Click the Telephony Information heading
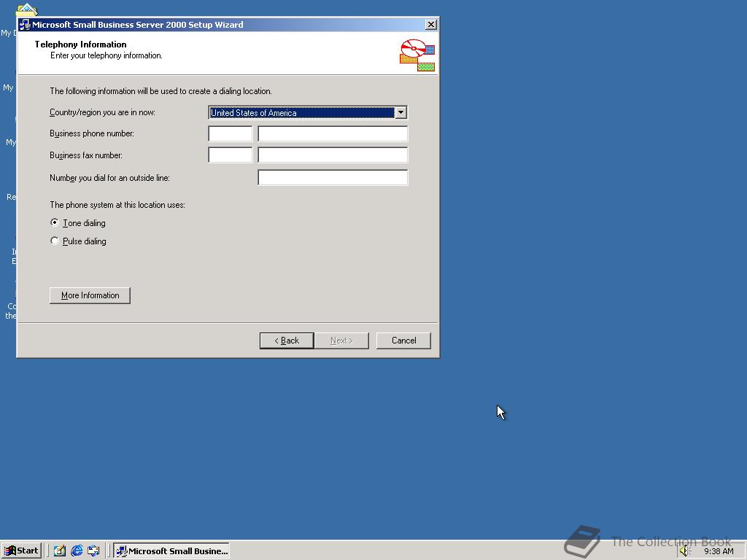747x560 pixels. click(80, 44)
